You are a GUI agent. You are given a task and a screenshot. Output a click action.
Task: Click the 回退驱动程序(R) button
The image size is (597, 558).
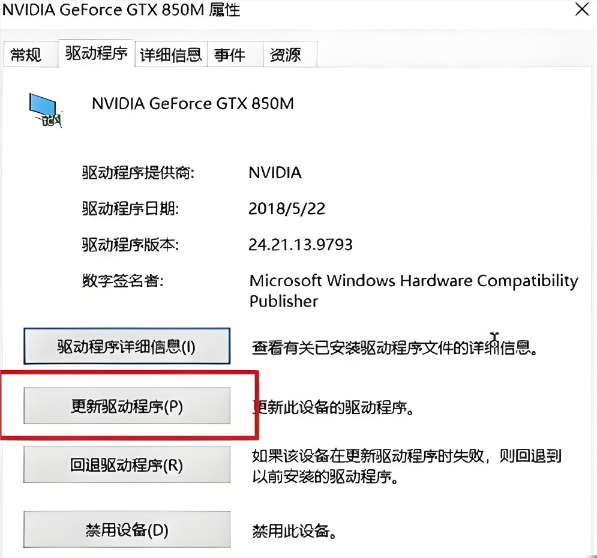pos(127,465)
